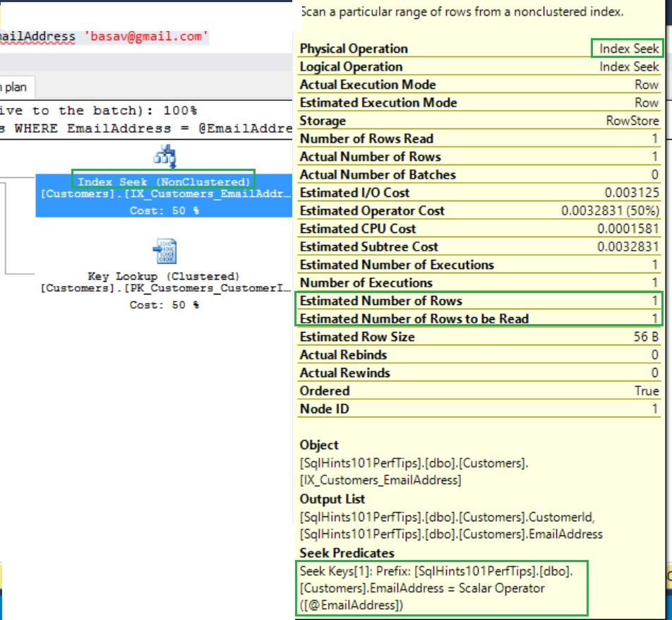Click the Actual Number of Batches row

pyautogui.click(x=479, y=174)
